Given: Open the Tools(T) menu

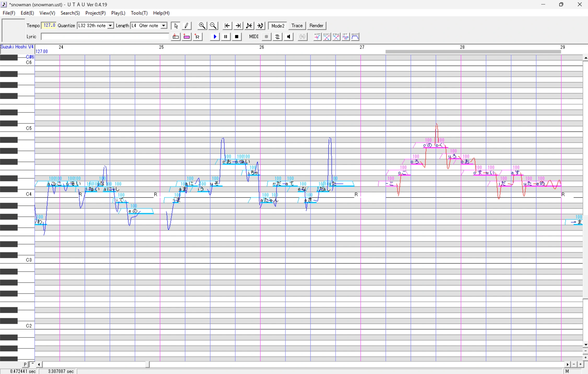Looking at the screenshot, I should coord(139,13).
